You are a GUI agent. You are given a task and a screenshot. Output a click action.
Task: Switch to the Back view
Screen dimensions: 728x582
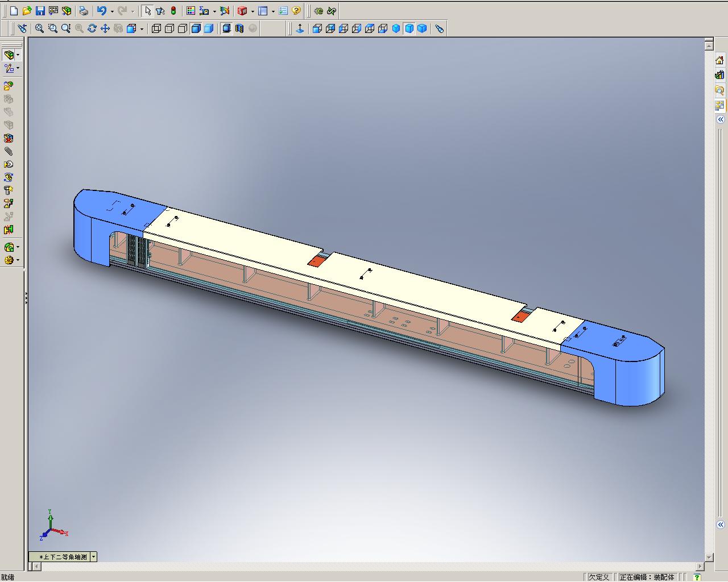(x=330, y=28)
